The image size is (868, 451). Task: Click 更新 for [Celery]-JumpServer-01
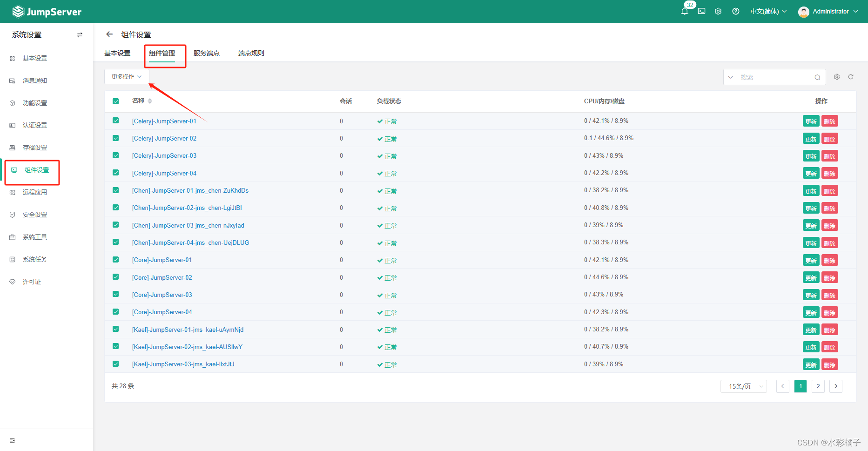tap(811, 121)
